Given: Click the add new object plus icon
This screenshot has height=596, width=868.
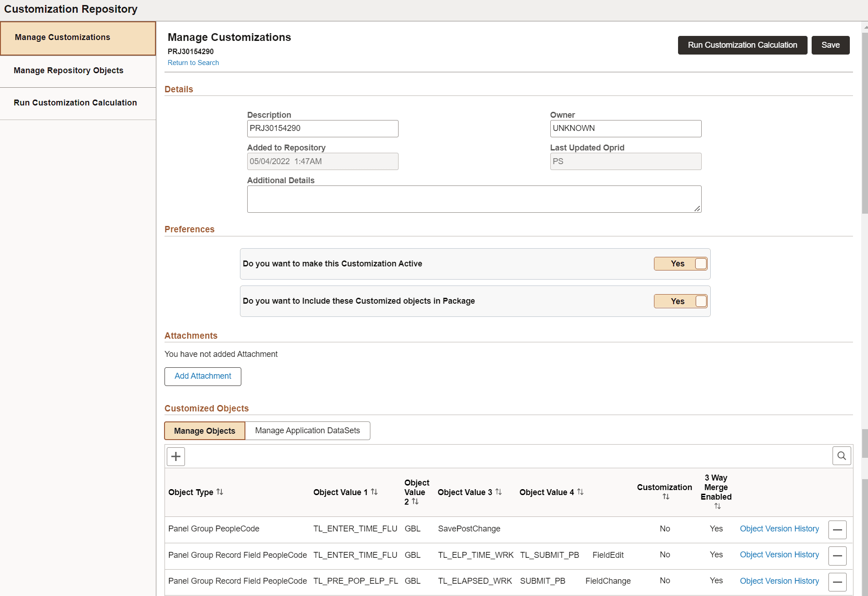Looking at the screenshot, I should click(175, 456).
